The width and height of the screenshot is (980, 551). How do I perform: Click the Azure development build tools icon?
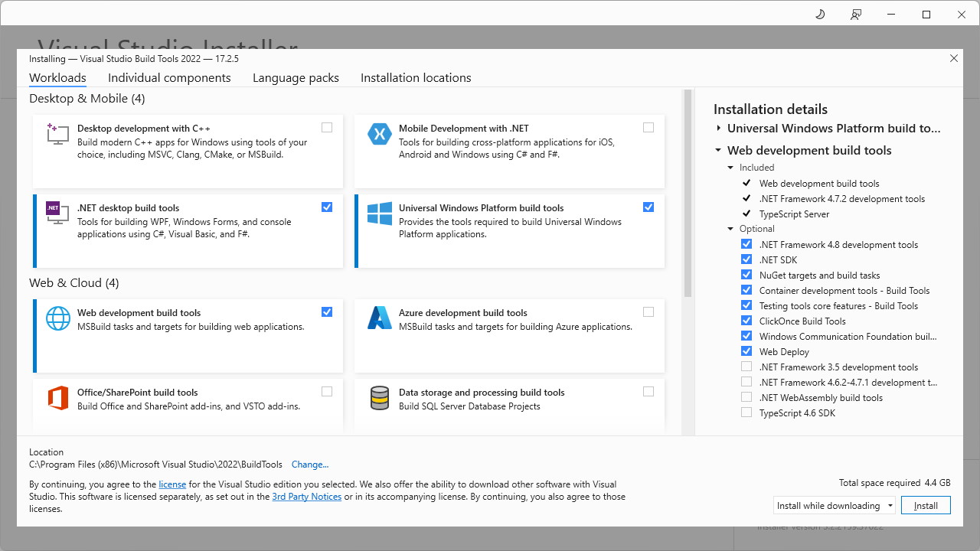click(x=380, y=318)
